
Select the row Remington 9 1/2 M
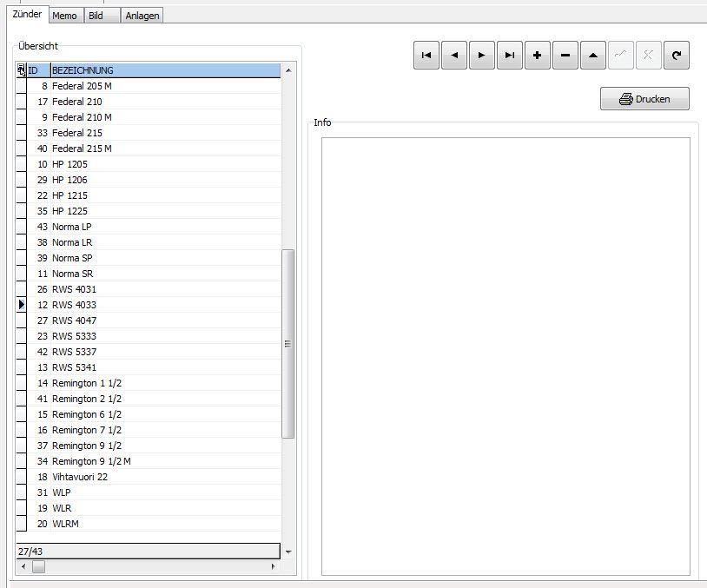click(149, 461)
